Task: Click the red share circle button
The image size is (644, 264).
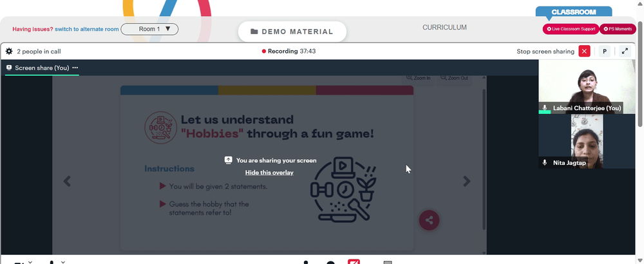Action: pyautogui.click(x=429, y=220)
